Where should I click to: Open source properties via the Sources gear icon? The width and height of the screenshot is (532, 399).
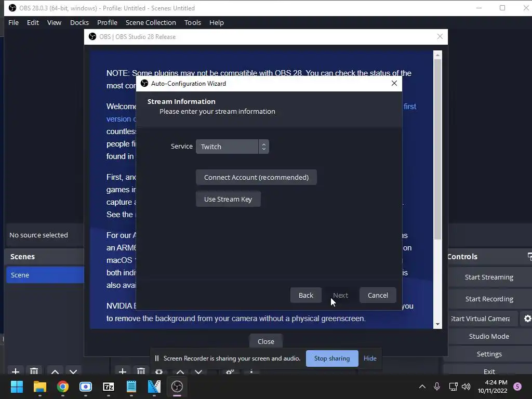point(159,371)
